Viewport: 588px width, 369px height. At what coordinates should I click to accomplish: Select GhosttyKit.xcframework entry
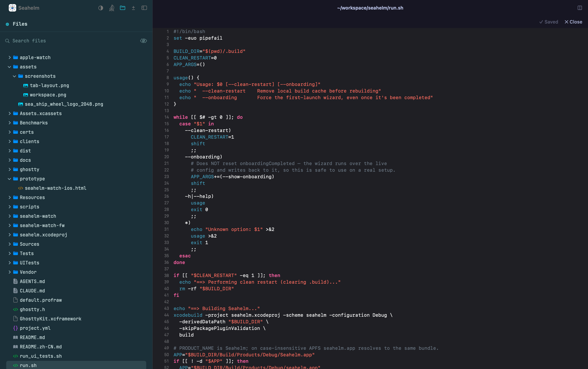click(x=51, y=319)
